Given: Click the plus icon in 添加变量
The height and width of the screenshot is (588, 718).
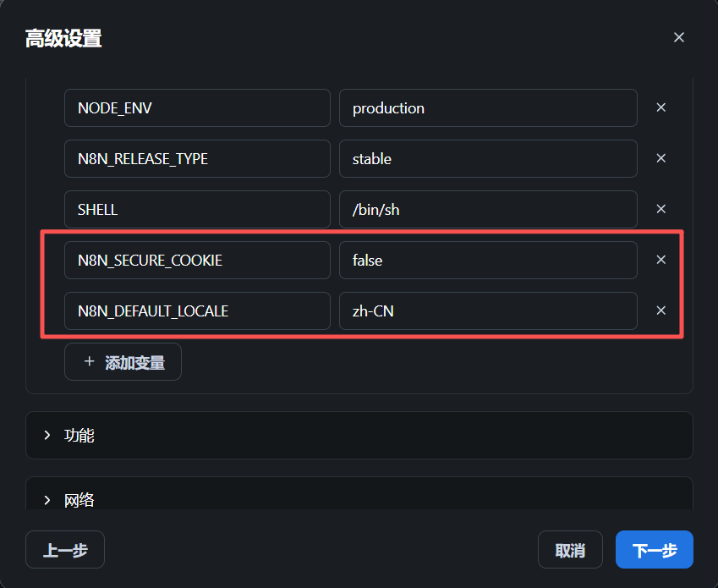Looking at the screenshot, I should (90, 361).
